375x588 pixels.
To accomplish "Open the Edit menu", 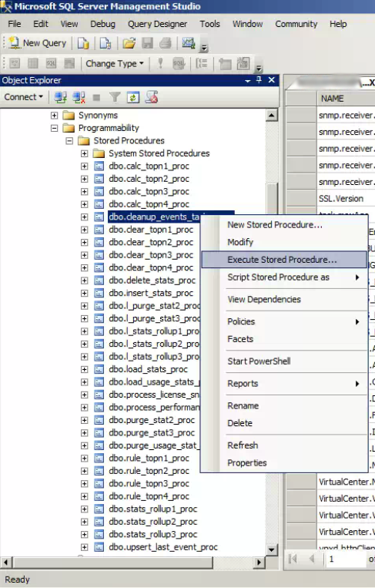I will coord(41,24).
